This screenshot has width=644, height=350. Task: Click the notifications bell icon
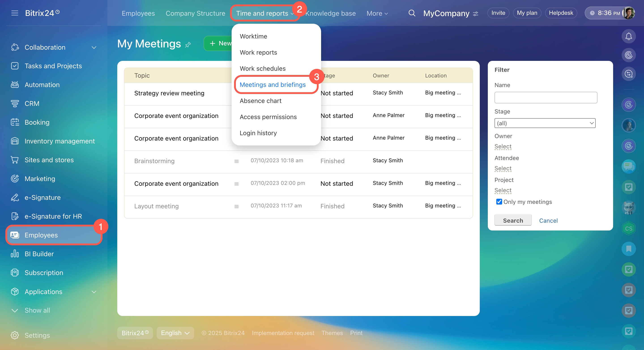pos(628,36)
